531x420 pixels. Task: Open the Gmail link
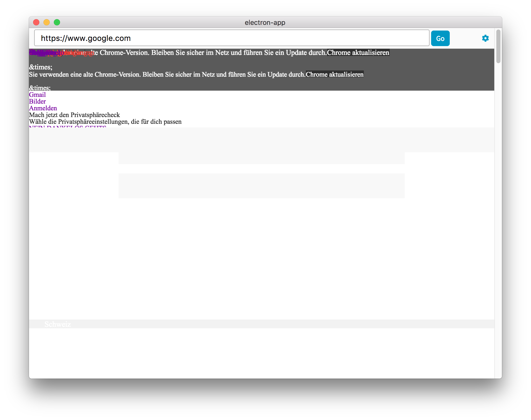[37, 95]
